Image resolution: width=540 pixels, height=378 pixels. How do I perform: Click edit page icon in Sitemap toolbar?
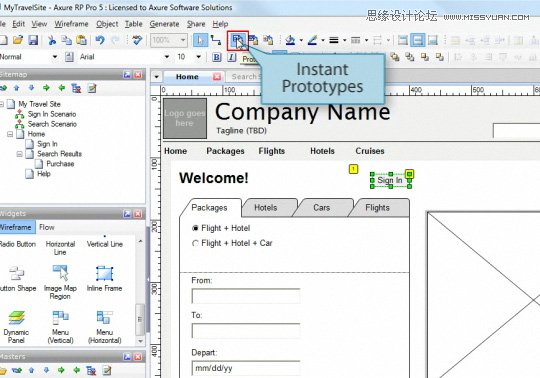[92, 88]
